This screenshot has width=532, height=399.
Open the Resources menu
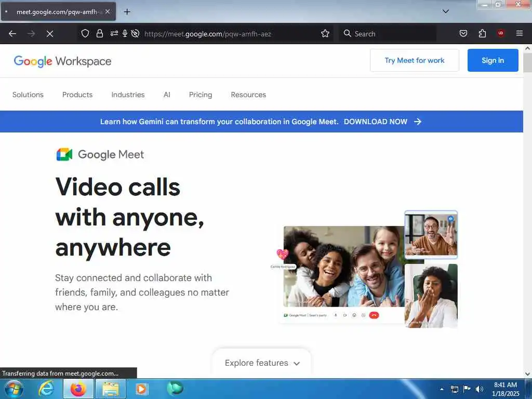(x=248, y=95)
